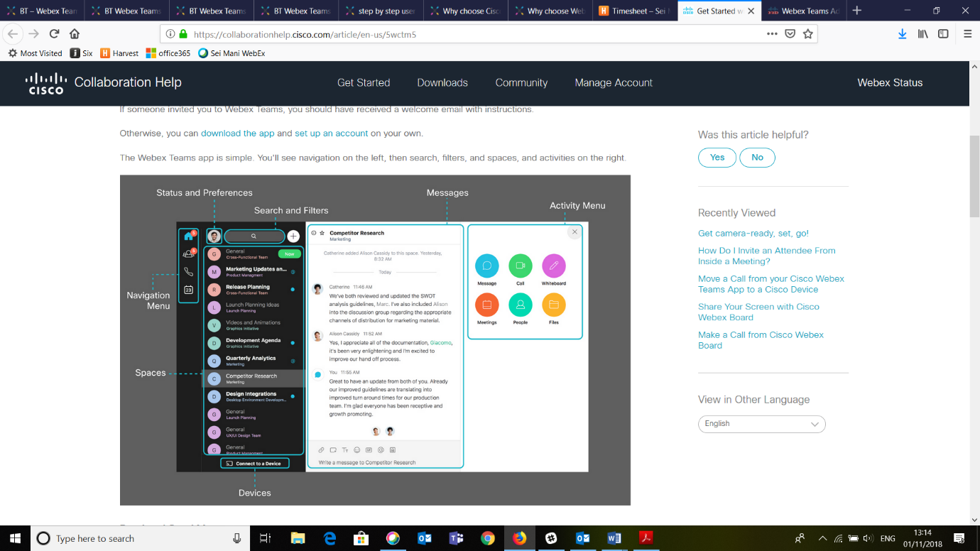This screenshot has width=980, height=551.
Task: Switch to the 'BT – Webex Team' tab
Action: coord(42,11)
